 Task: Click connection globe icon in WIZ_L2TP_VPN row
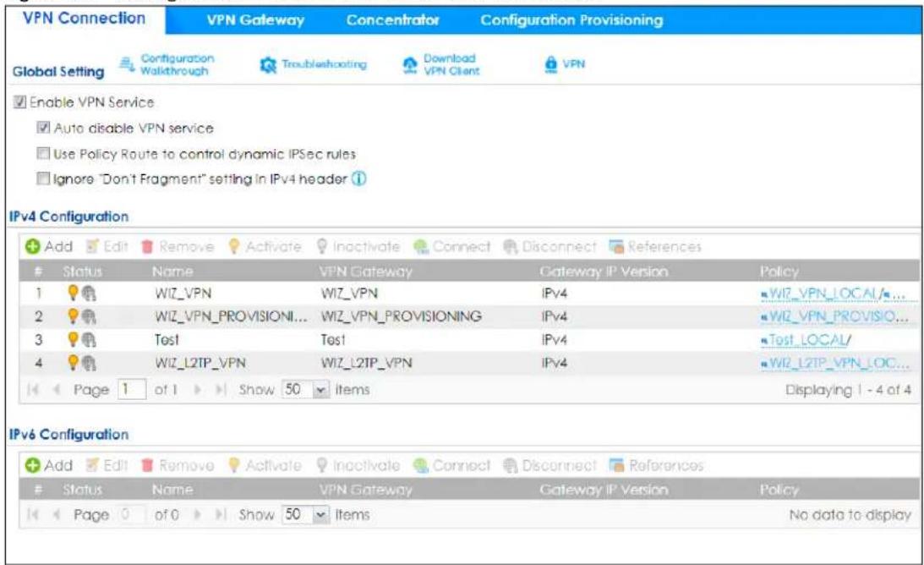point(89,364)
